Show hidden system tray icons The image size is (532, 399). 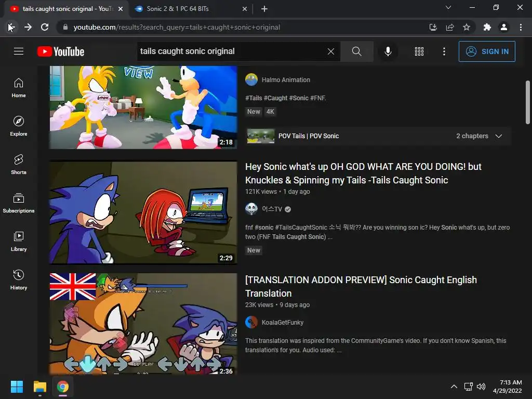click(x=454, y=387)
